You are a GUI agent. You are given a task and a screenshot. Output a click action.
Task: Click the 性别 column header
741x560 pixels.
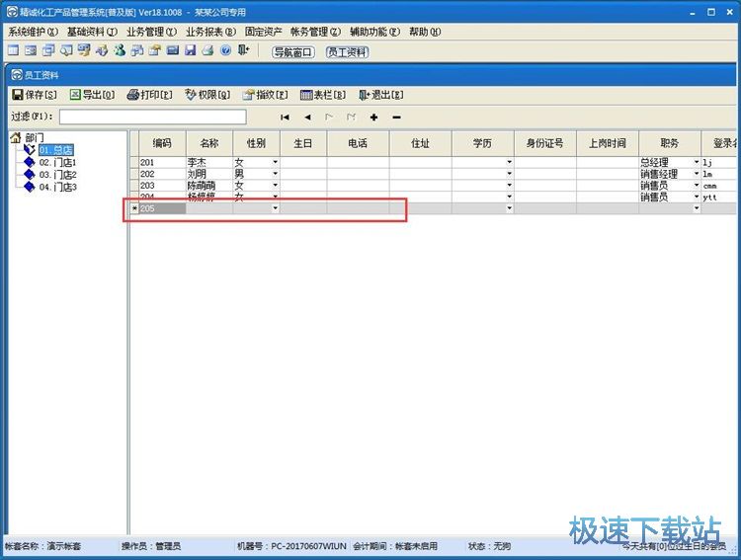(256, 143)
